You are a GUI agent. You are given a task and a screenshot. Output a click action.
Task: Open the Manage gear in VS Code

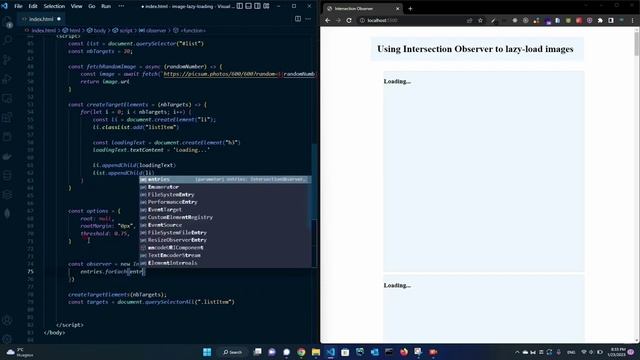pos(7,339)
